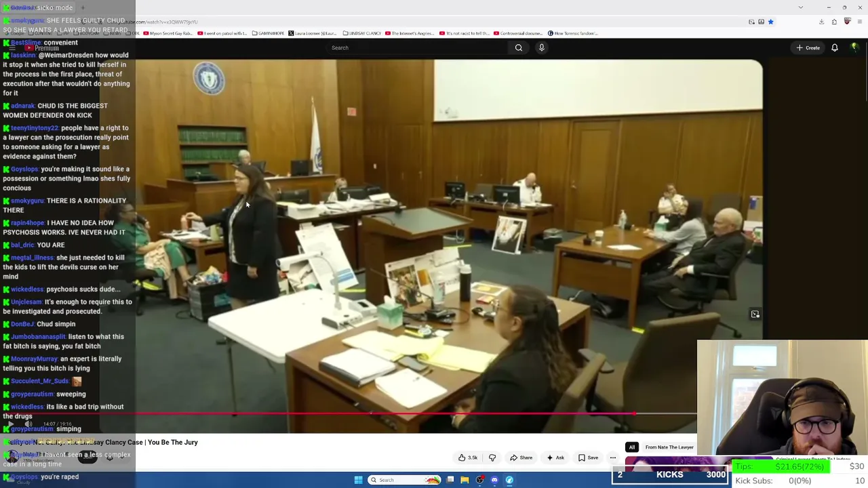This screenshot has height=488, width=868.
Task: Click chat username wickedless on psychosis message
Action: [27, 289]
